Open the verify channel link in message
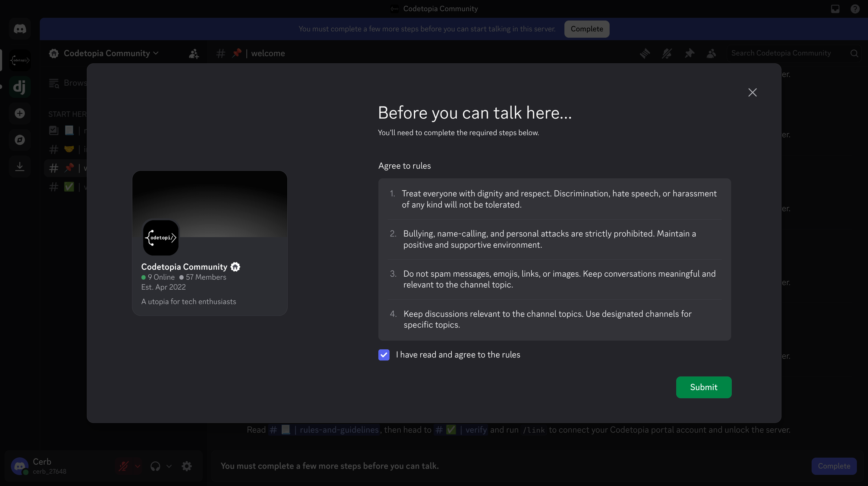The width and height of the screenshot is (868, 486). point(461,430)
